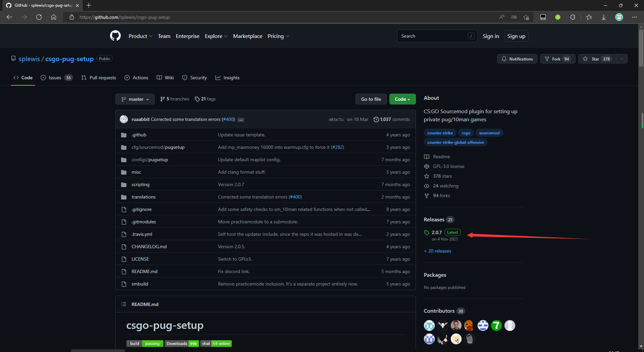Click the Enterprise nav link
Image resolution: width=644 pixels, height=352 pixels.
coord(187,36)
